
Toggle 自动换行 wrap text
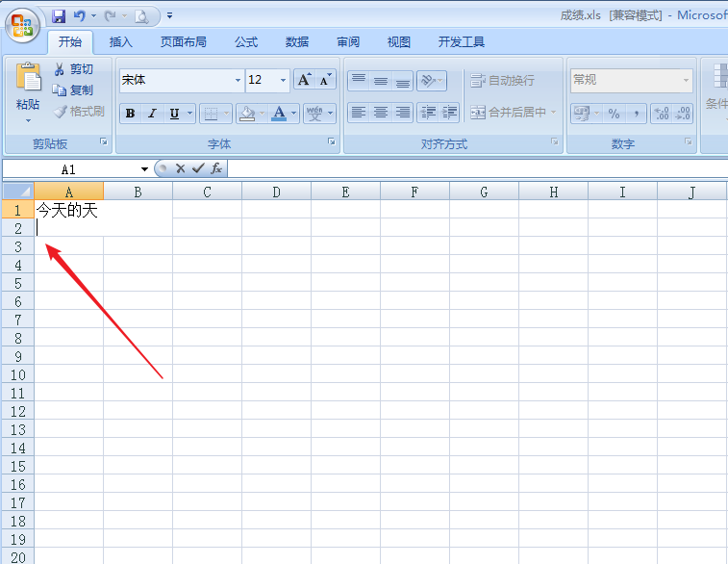pyautogui.click(x=502, y=81)
